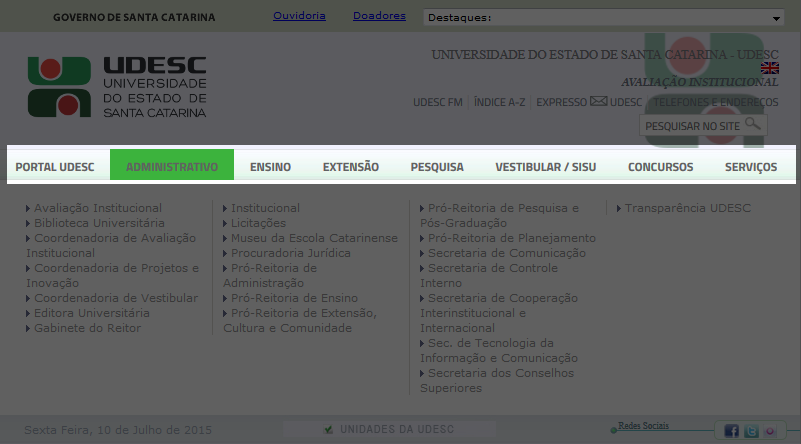Open the Facebook social icon
The width and height of the screenshot is (801, 444).
point(732,431)
